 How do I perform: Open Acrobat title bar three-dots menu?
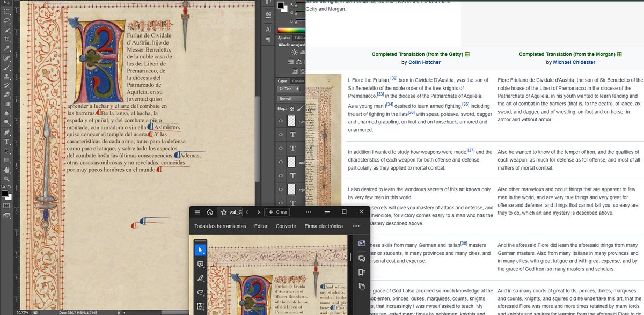coord(310,212)
